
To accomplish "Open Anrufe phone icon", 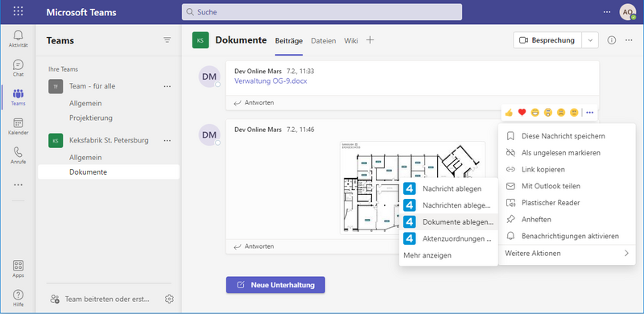I will tap(18, 155).
